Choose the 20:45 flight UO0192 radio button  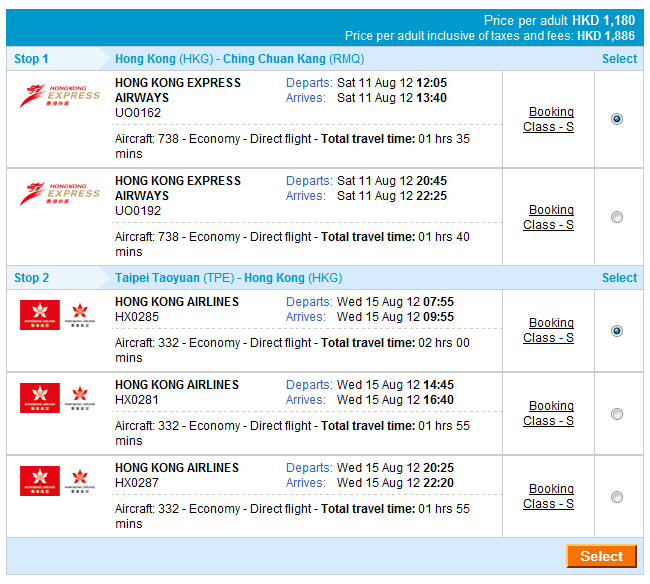(x=616, y=217)
